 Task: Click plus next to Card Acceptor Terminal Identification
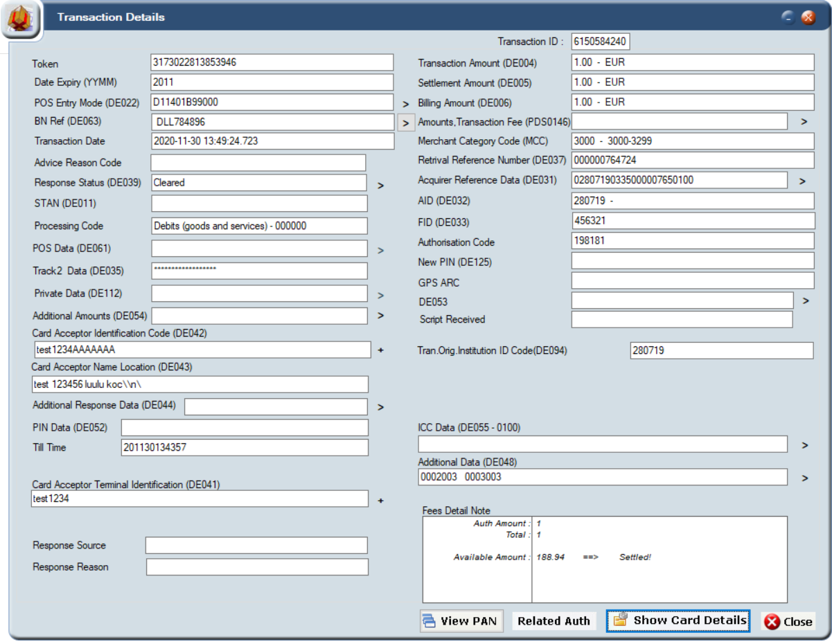[380, 500]
